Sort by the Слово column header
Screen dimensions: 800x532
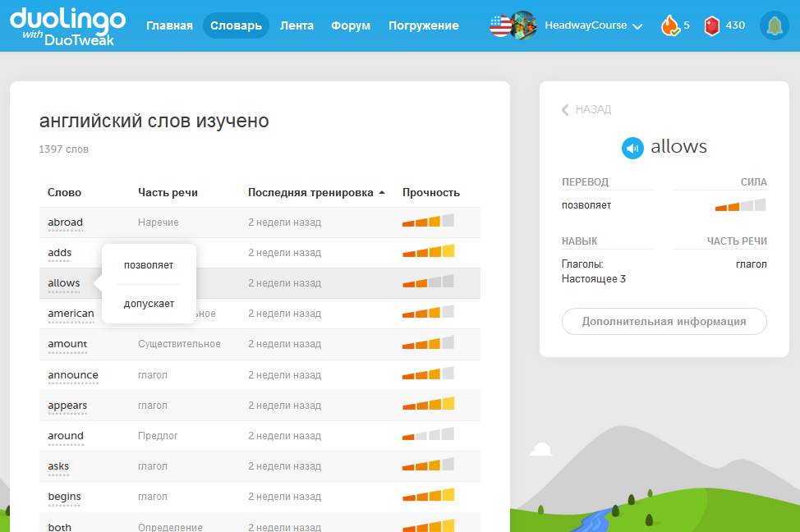click(x=64, y=192)
